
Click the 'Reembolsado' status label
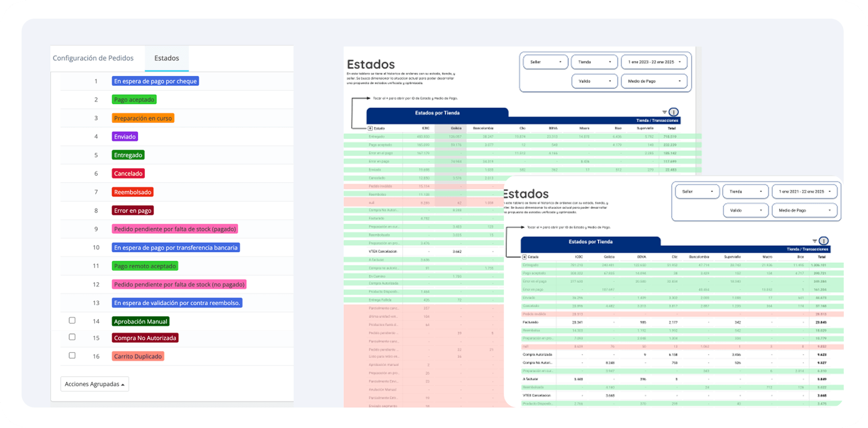tap(133, 192)
